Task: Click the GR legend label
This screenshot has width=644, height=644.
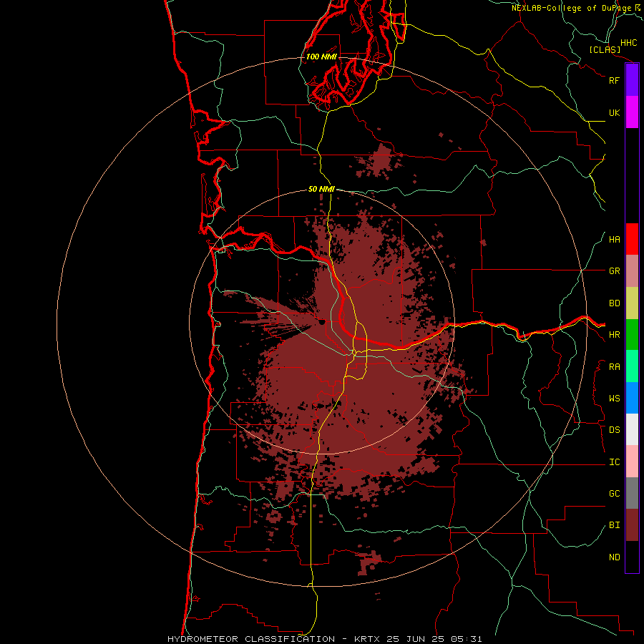Action: (614, 271)
